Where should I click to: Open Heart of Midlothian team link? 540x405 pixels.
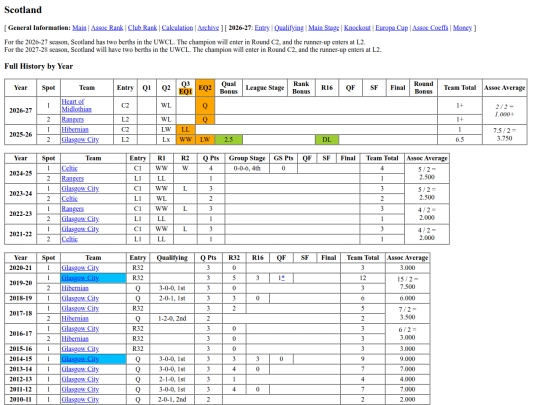click(76, 105)
